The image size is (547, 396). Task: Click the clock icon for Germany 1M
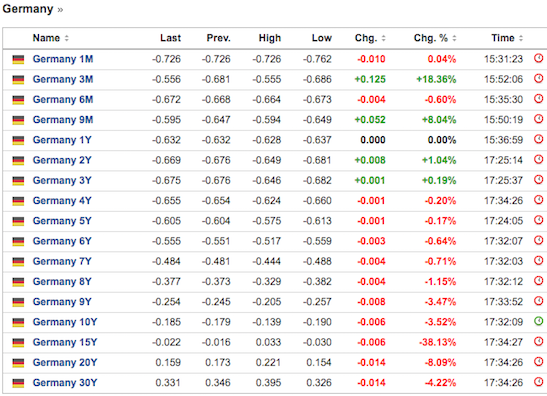[x=539, y=58]
